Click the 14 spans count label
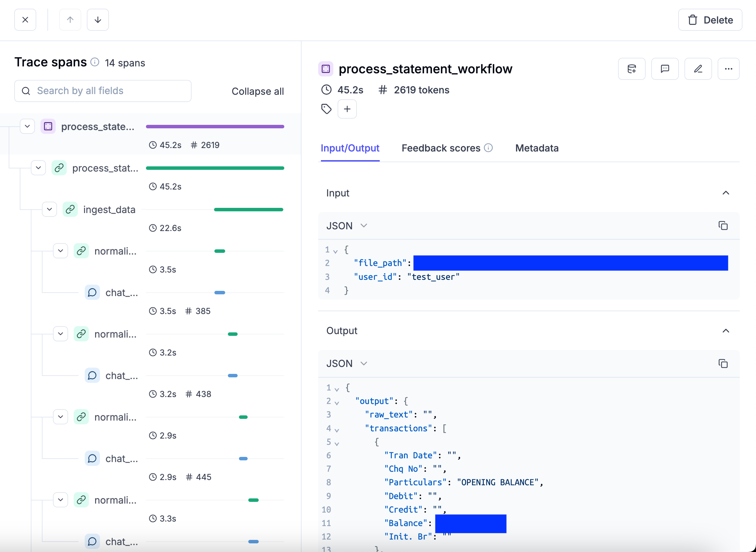The height and width of the screenshot is (552, 756). pos(125,63)
